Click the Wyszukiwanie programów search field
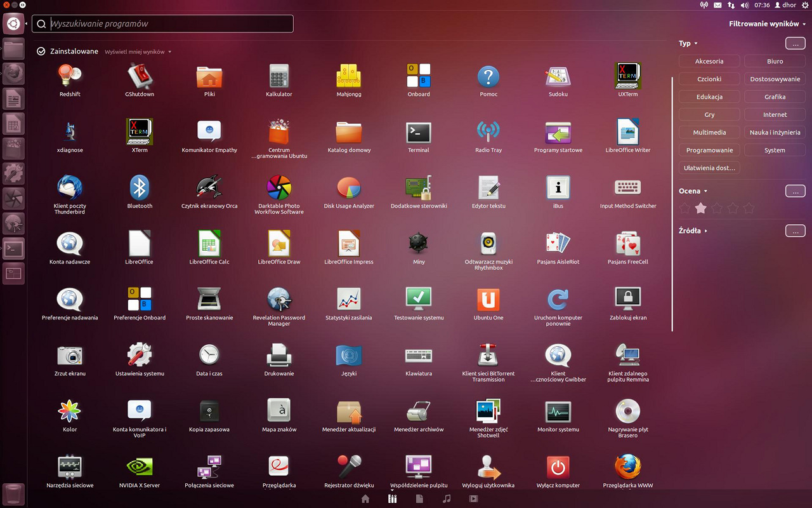This screenshot has width=812, height=508. (162, 24)
